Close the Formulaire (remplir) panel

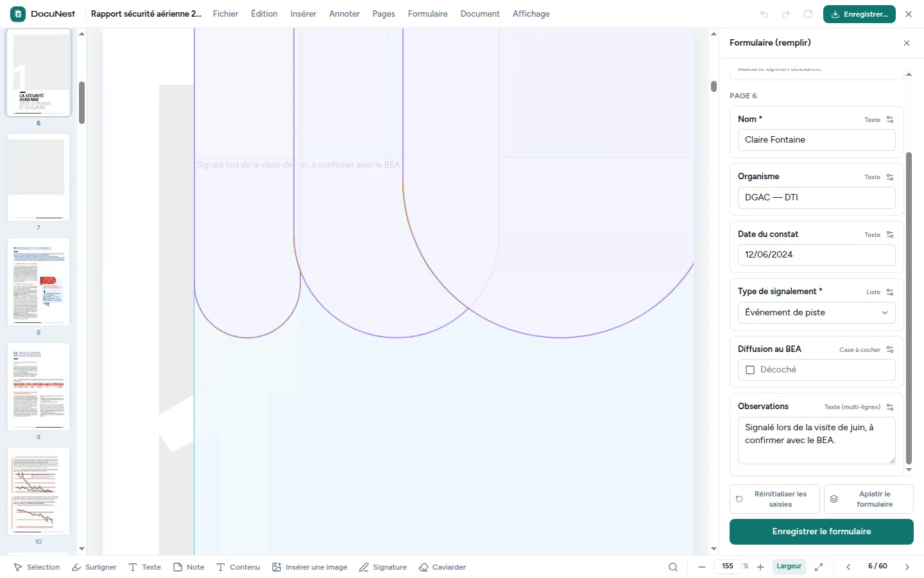907,43
